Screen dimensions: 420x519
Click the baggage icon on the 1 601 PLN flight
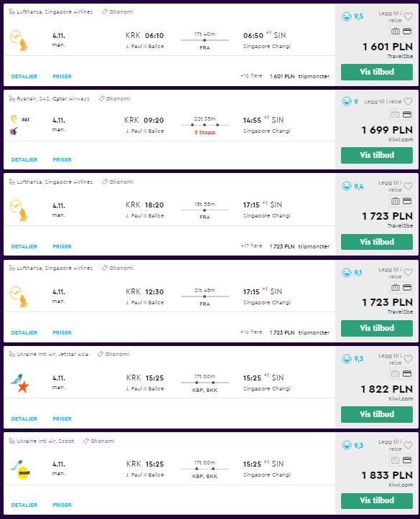click(396, 32)
